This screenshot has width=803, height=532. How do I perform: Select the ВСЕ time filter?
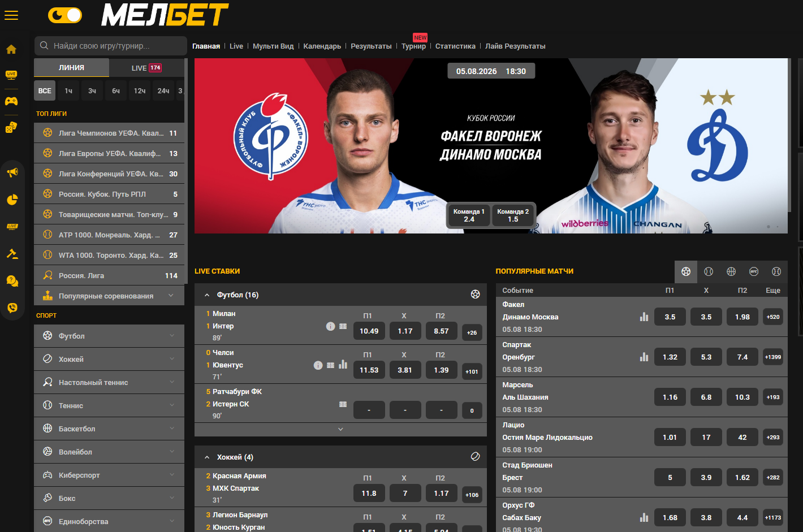pyautogui.click(x=45, y=90)
